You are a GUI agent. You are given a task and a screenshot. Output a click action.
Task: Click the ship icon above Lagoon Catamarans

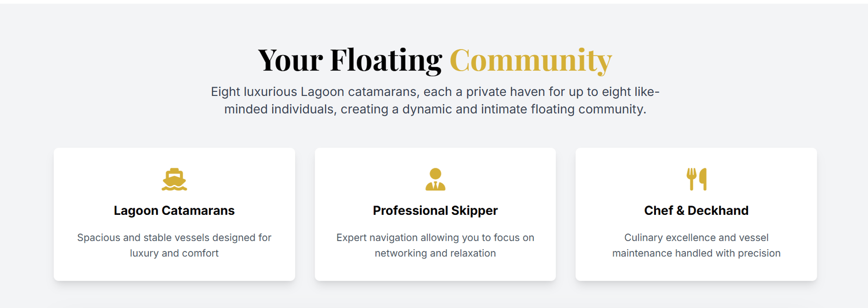tap(174, 180)
